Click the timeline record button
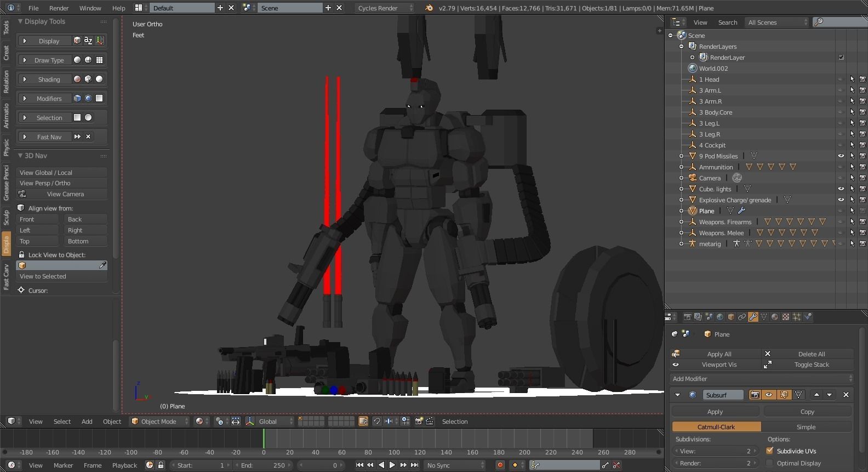 (500, 465)
